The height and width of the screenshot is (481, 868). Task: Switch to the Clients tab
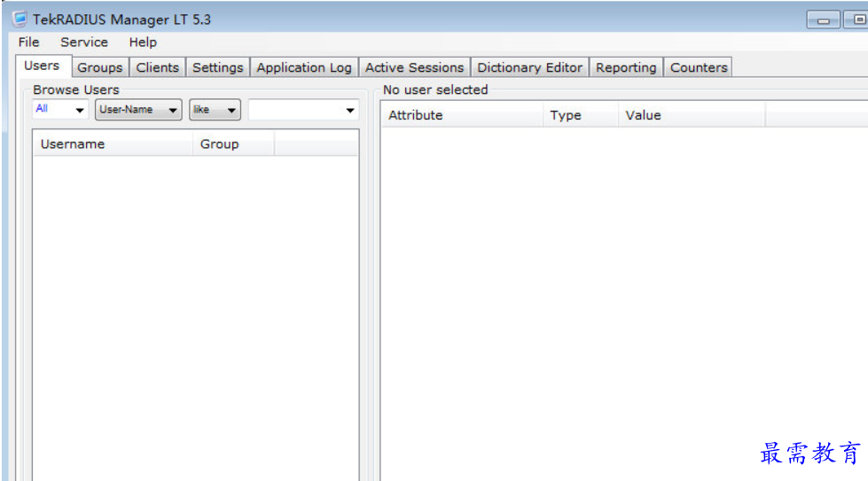coord(158,67)
